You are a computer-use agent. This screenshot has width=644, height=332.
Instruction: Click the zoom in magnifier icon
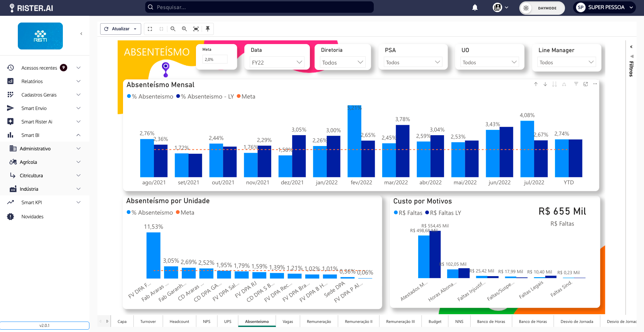coord(185,29)
